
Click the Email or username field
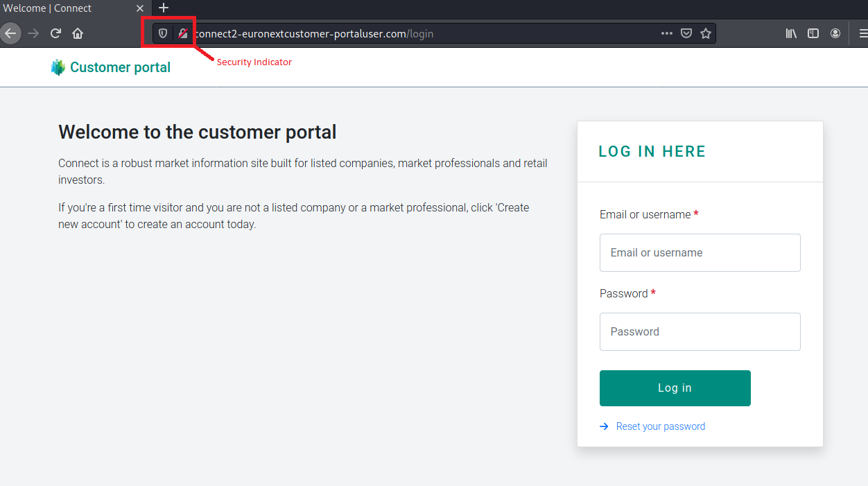pyautogui.click(x=700, y=252)
